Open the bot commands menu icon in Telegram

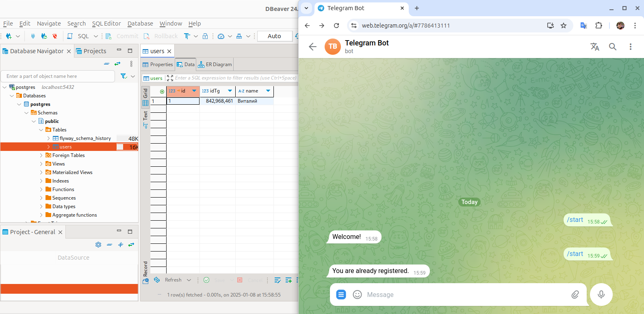click(x=341, y=295)
